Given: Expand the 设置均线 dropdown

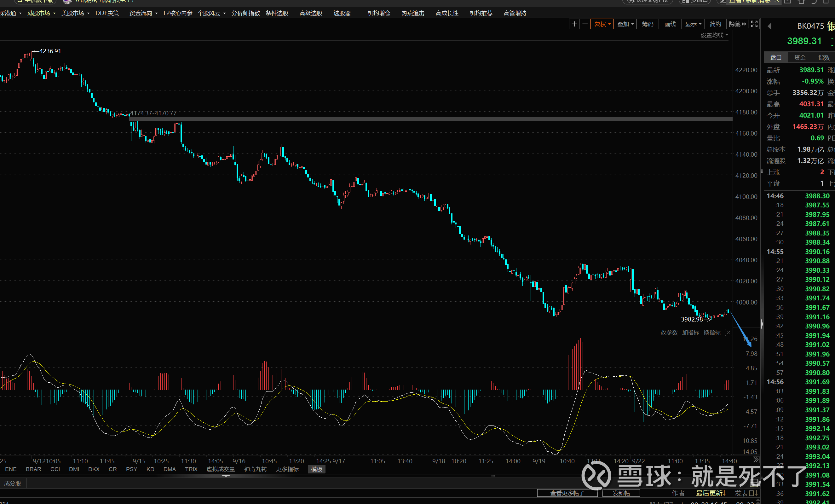Looking at the screenshot, I should coord(714,35).
